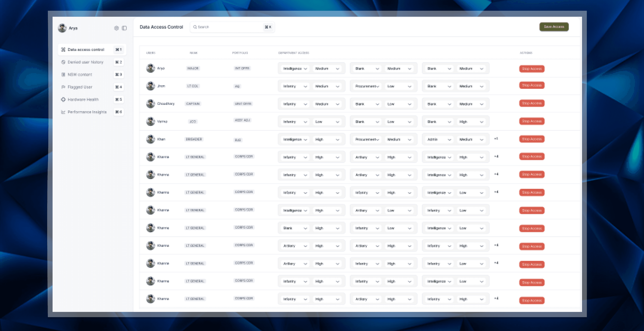The width and height of the screenshot is (644, 331).
Task: Open Arya's Intelligence department dropdown
Action: point(295,68)
